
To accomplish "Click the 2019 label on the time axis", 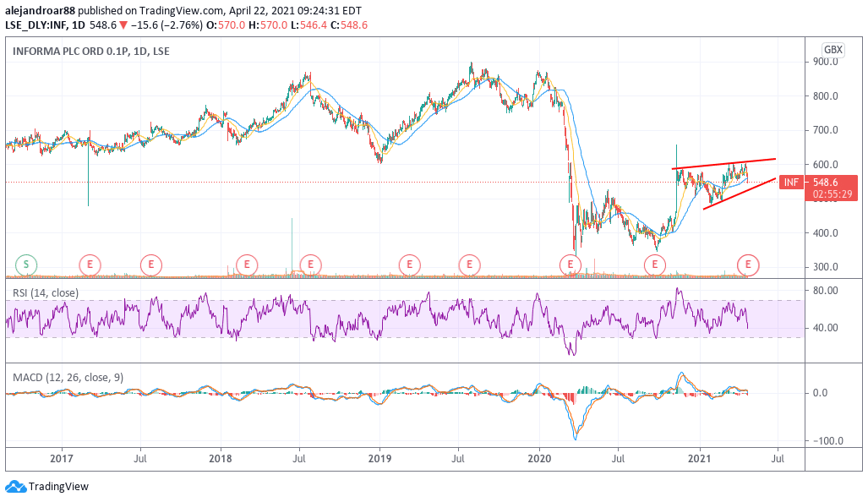I will [379, 459].
